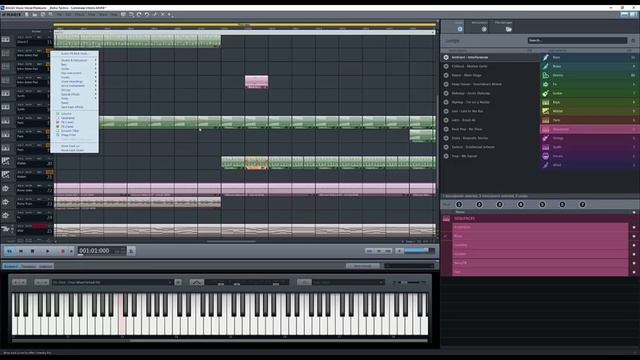Click the open project folder icon

(35, 14)
